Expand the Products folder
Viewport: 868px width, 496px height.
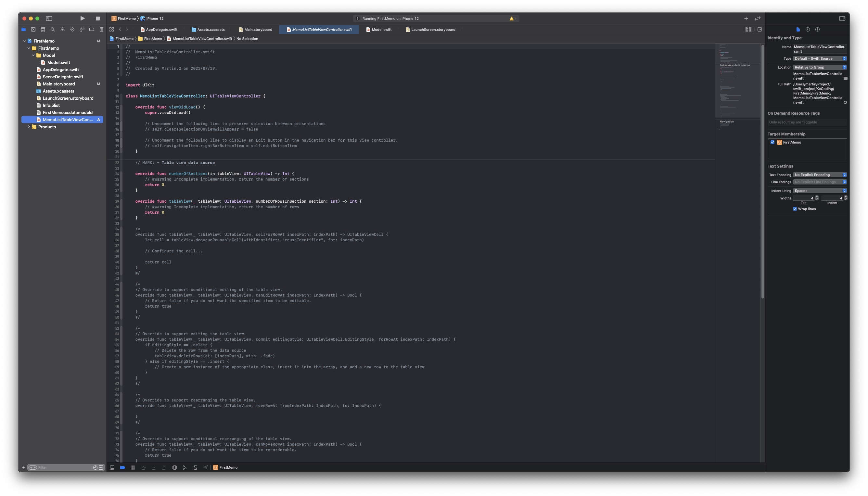[x=29, y=127]
